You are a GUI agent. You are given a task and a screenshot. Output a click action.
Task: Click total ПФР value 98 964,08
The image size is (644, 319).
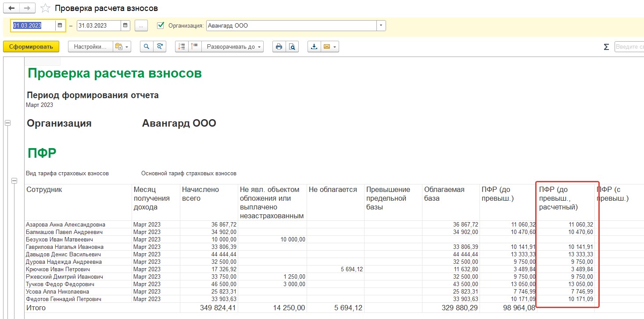tap(519, 308)
